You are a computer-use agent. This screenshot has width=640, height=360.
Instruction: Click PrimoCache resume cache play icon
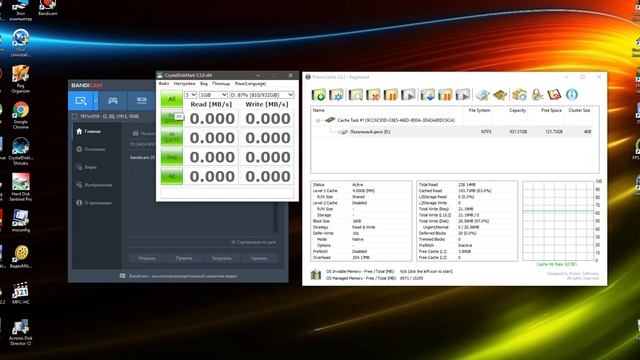click(x=408, y=95)
